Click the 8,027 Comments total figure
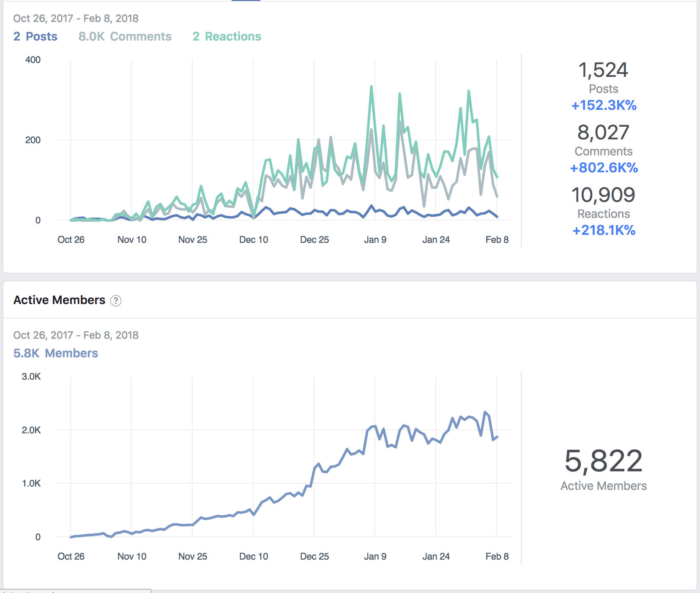Image resolution: width=700 pixels, height=593 pixels. coord(603,133)
